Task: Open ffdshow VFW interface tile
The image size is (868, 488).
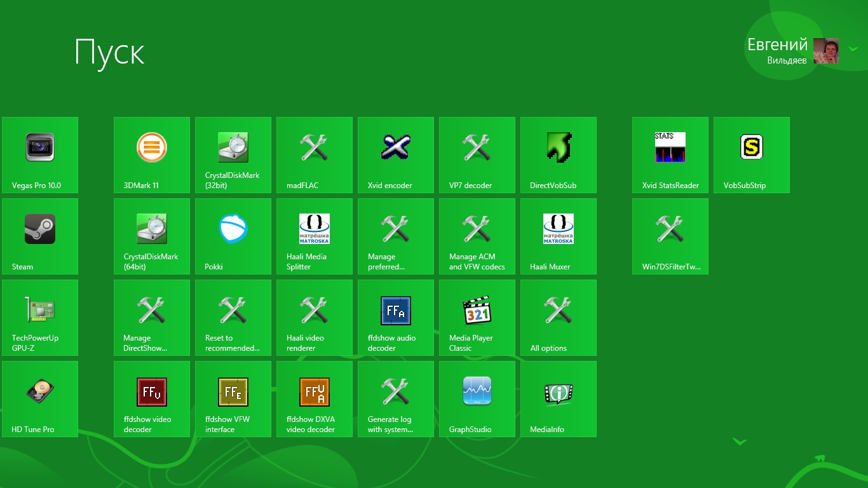Action: click(x=233, y=399)
